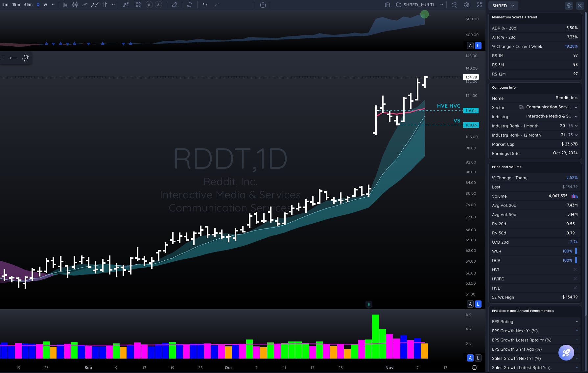Select the horizontal line drawing tool

click(x=13, y=58)
